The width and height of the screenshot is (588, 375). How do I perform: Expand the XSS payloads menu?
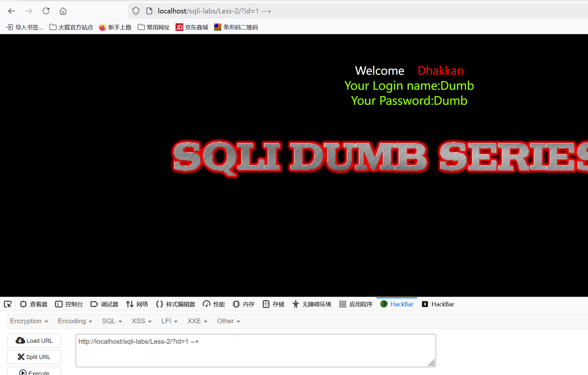click(141, 321)
